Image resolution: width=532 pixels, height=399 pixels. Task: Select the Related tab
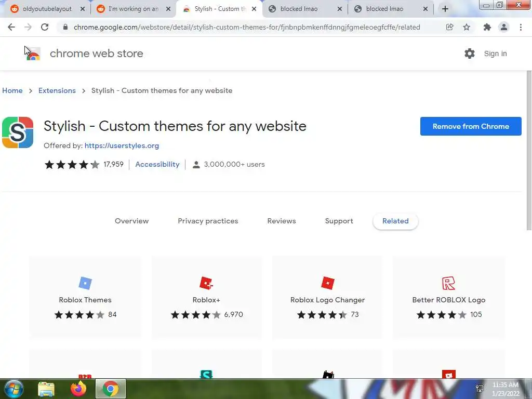click(x=395, y=221)
